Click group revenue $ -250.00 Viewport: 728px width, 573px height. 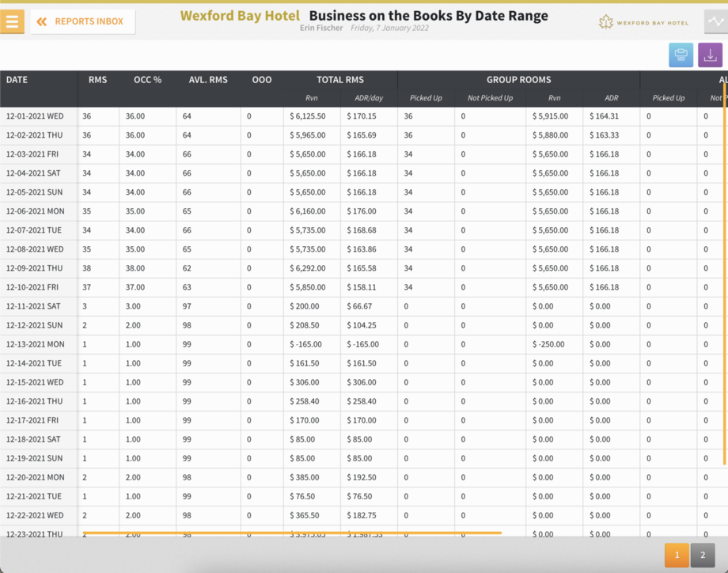click(548, 344)
